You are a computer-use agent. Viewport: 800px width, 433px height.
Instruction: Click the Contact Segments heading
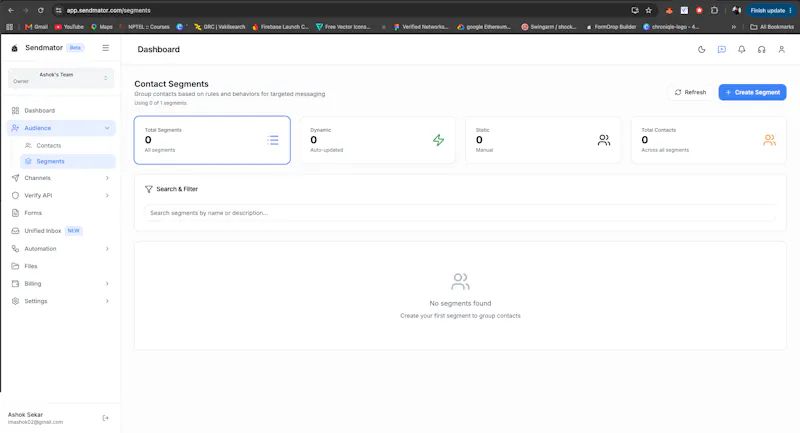tap(171, 84)
